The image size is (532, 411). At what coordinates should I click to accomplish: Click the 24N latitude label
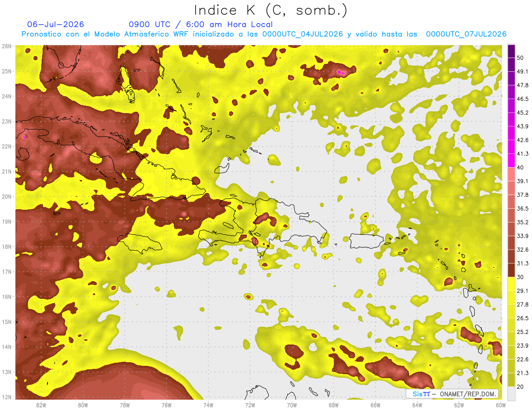pos(6,96)
